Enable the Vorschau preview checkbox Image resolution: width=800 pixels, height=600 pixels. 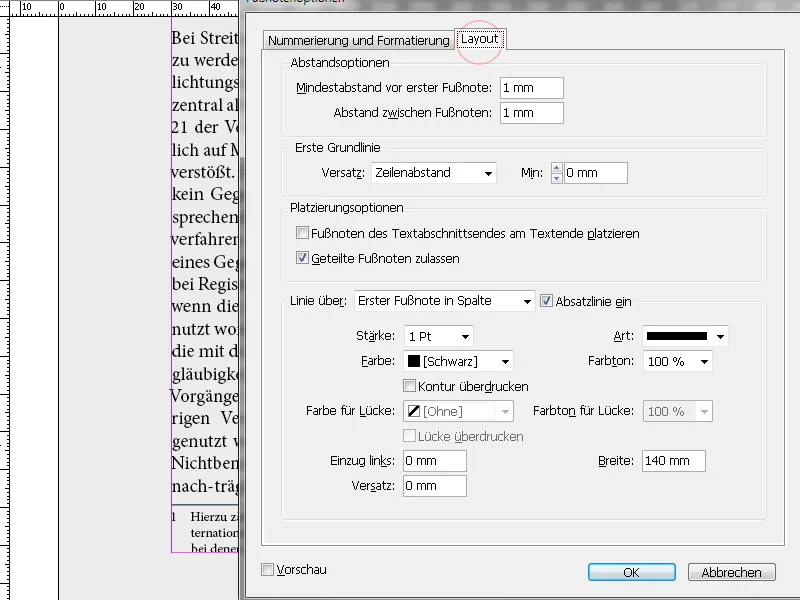click(266, 567)
